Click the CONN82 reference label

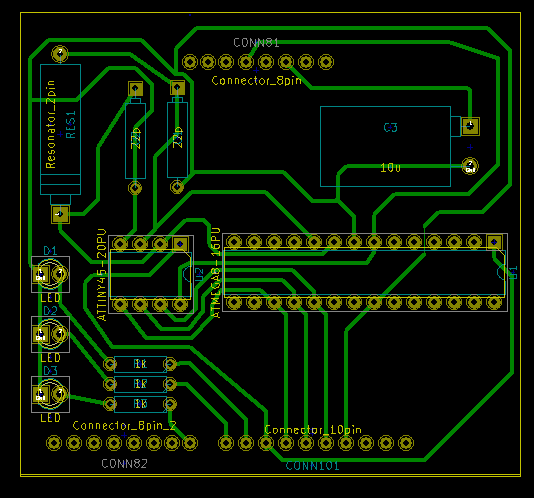124,464
